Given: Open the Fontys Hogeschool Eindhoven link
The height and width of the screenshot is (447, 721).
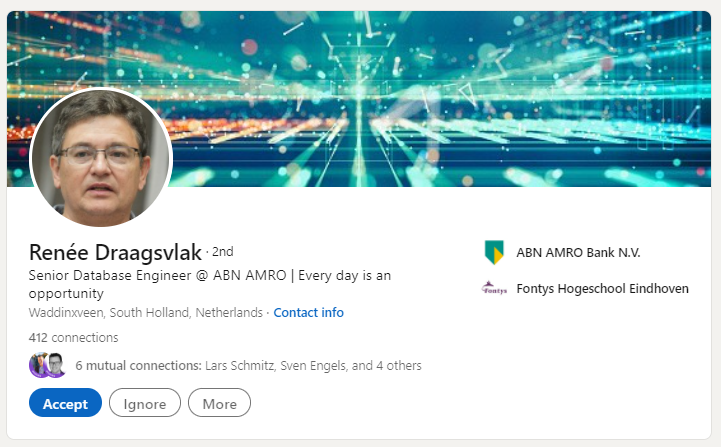Looking at the screenshot, I should (602, 289).
